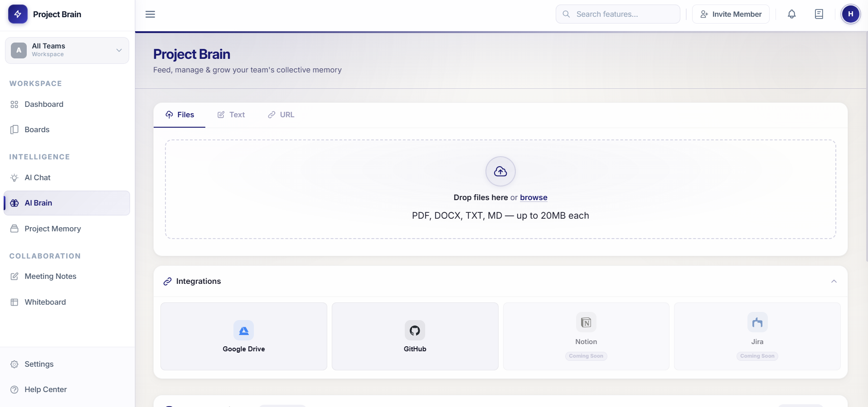Click the browse link to upload files

(533, 197)
